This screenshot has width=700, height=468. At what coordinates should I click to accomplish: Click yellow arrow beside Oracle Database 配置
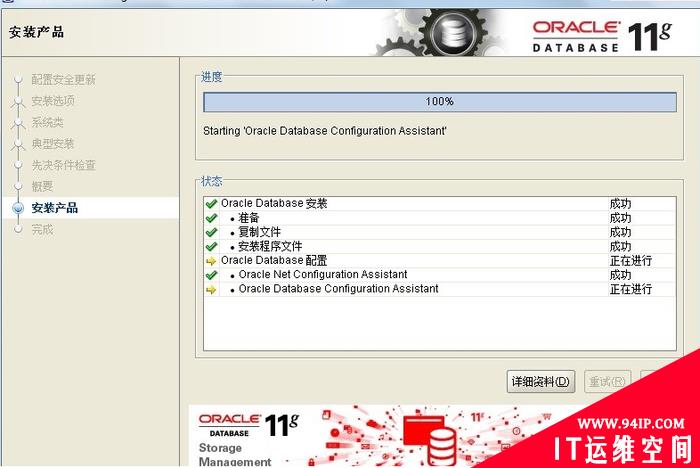tap(211, 261)
